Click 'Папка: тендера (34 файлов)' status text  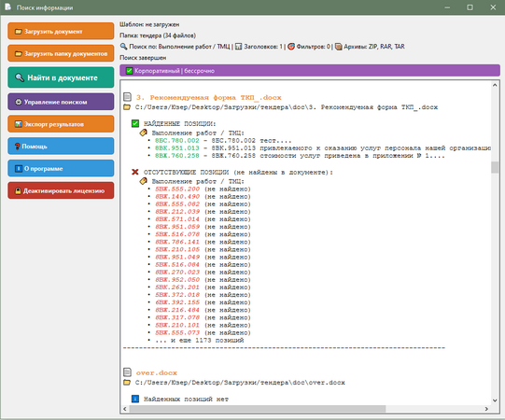pos(158,35)
